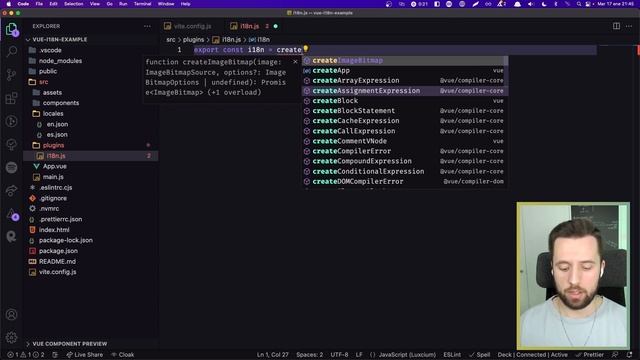Open Accounts icon in activity bar

pyautogui.click(x=11, y=315)
